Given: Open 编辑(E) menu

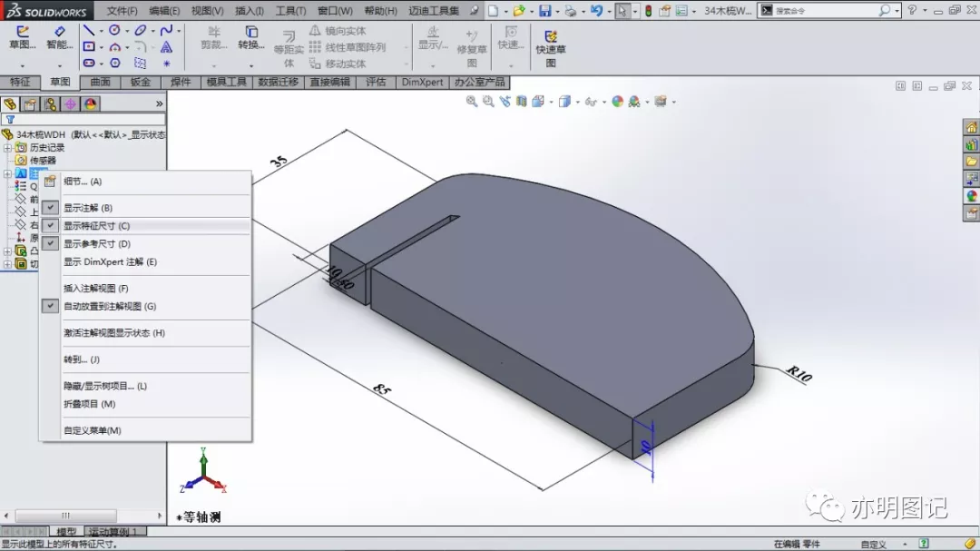Looking at the screenshot, I should 164,11.
